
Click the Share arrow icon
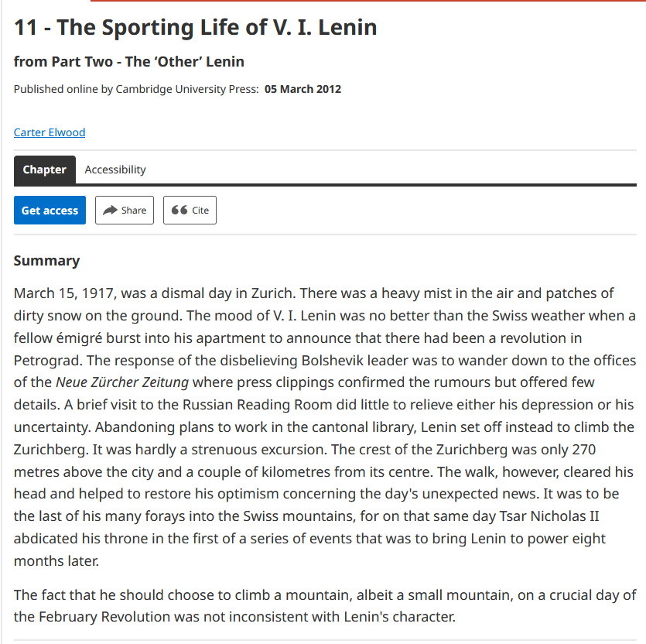click(110, 211)
